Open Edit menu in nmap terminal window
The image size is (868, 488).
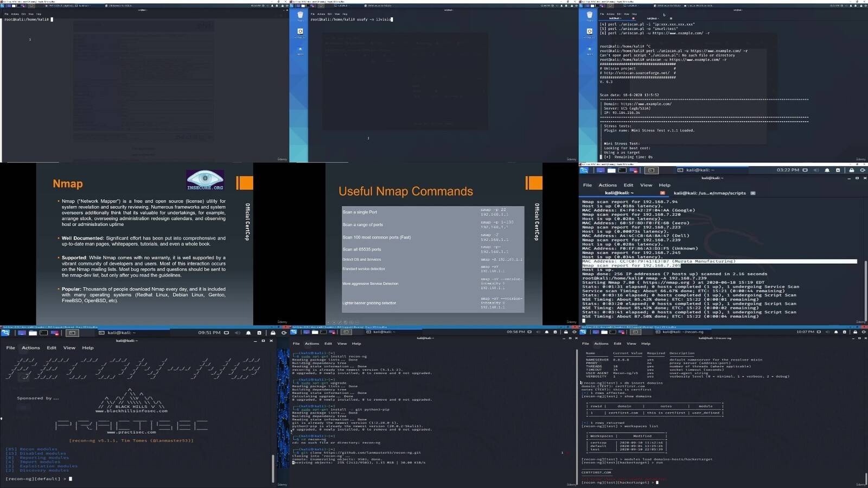[628, 185]
